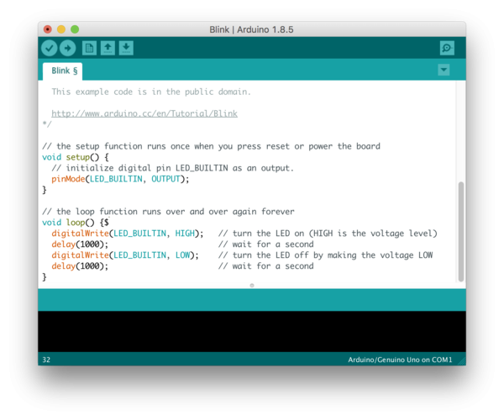Click the 'Blink | Arduino 1.8.5' window title

251,29
